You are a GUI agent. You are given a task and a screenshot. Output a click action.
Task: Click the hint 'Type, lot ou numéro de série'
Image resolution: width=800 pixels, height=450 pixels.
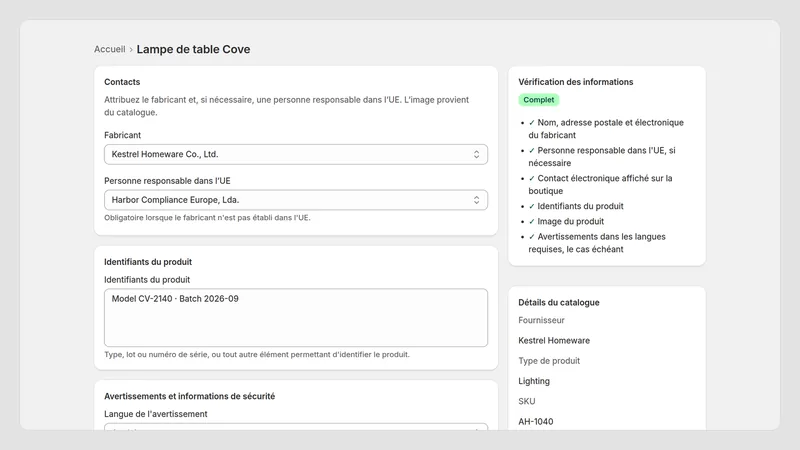[257, 355]
